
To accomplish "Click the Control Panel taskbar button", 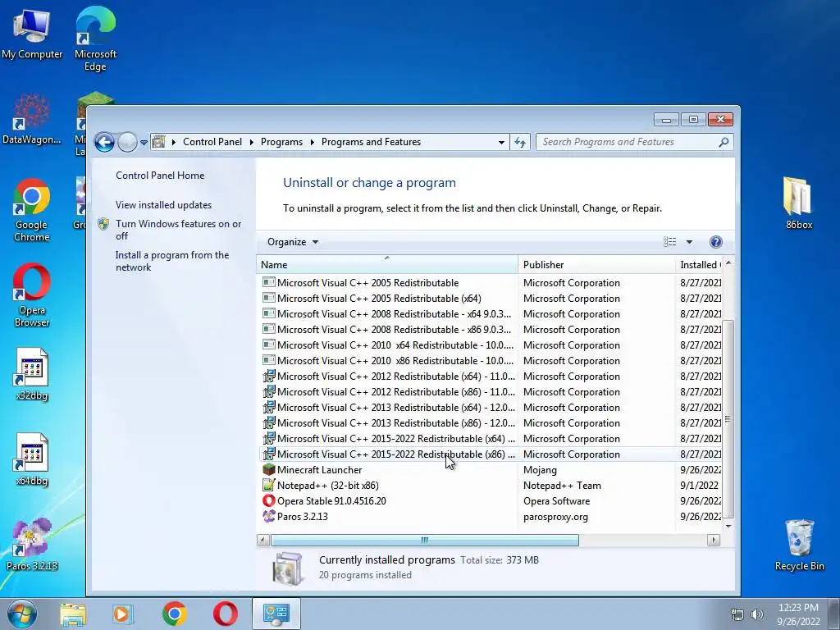I will click(x=276, y=614).
